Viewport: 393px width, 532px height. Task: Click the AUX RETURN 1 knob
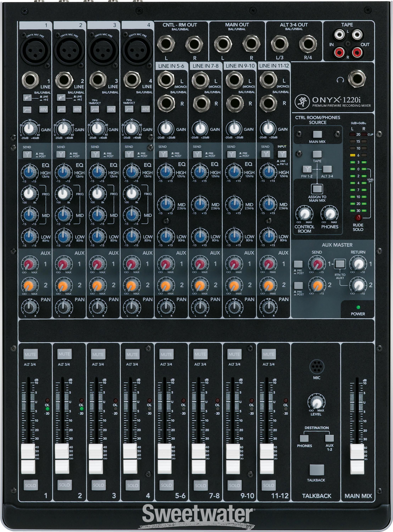click(358, 264)
